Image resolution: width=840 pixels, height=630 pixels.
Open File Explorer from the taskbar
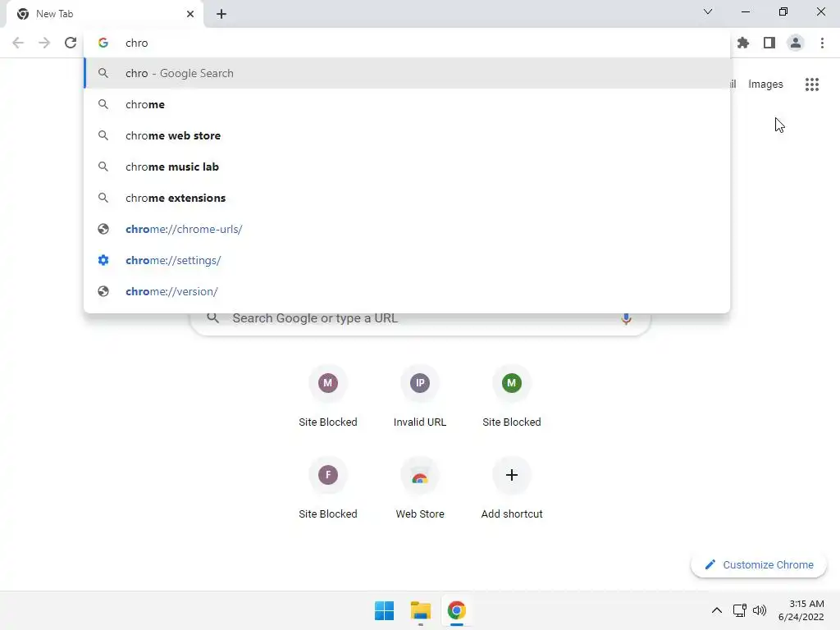coord(421,610)
